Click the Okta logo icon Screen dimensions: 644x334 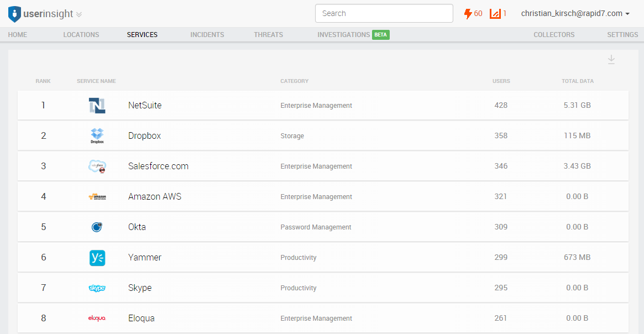97,227
